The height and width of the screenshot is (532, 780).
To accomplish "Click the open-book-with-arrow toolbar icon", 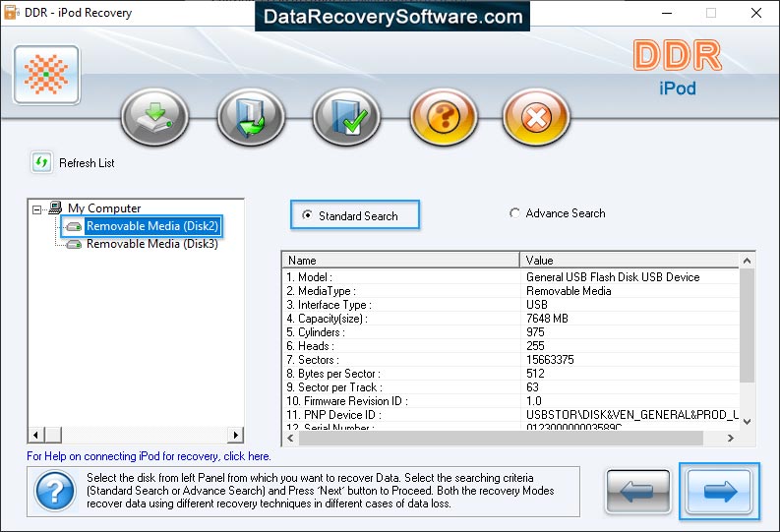I will click(251, 117).
